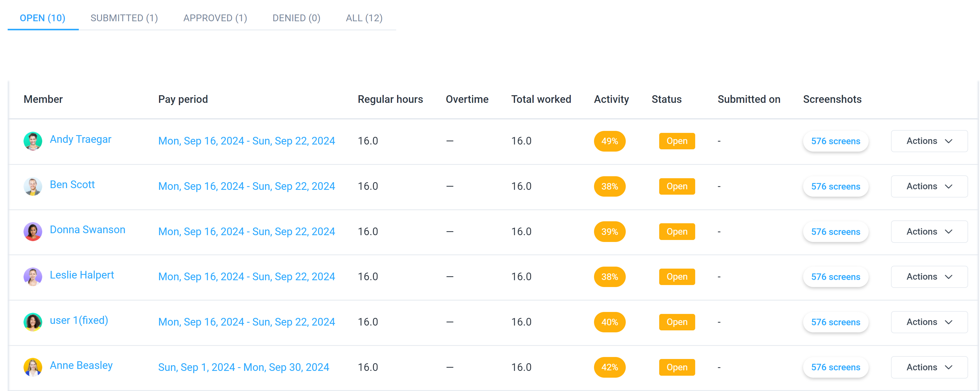Switch to the OPEN (10) tab
The image size is (980, 391).
pos(43,18)
